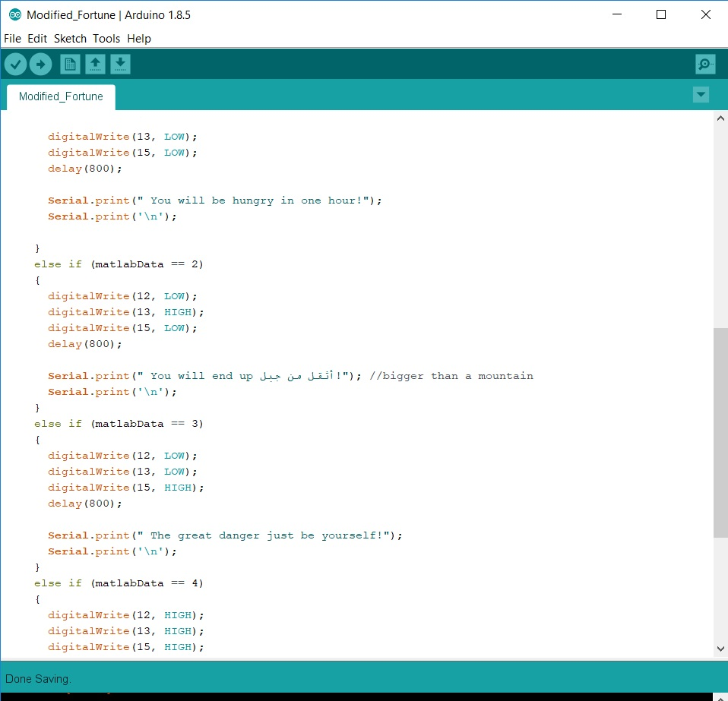Open the tab options dropdown arrow
This screenshot has height=701, width=728.
coord(701,95)
